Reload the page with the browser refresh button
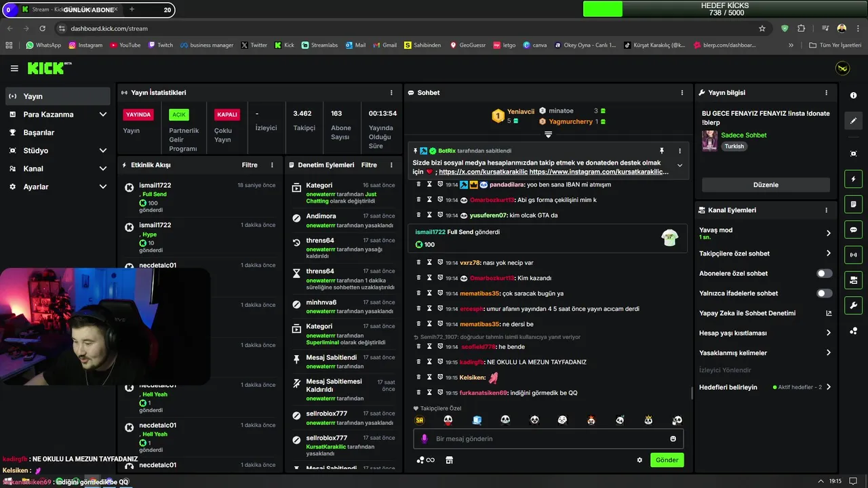 [42, 28]
